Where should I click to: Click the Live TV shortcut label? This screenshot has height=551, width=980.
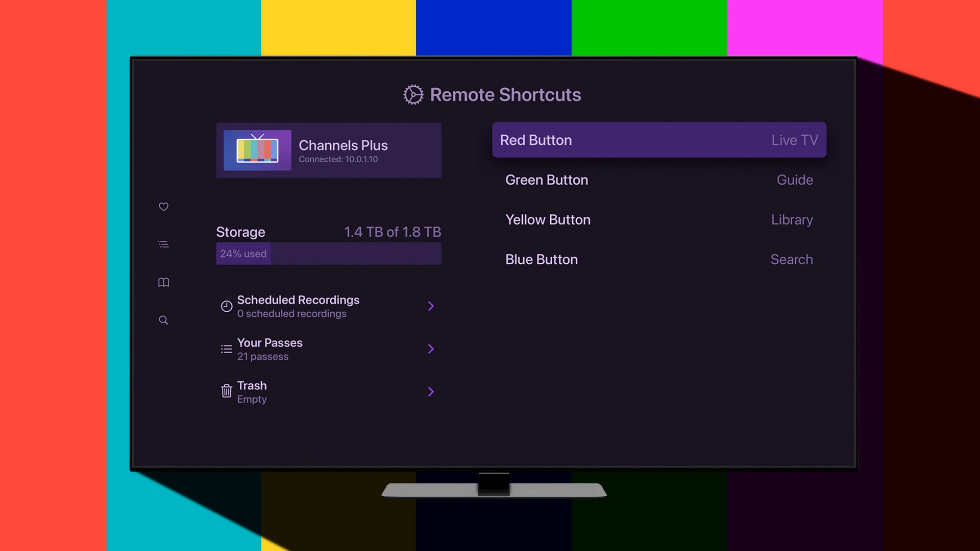pos(794,140)
